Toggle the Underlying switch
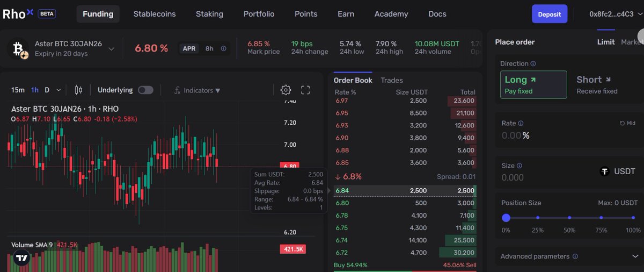 pos(145,90)
